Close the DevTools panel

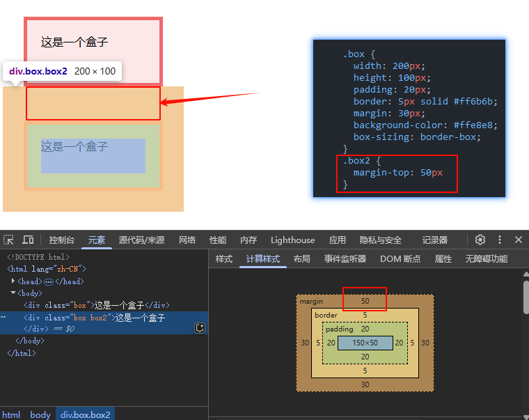(x=519, y=240)
